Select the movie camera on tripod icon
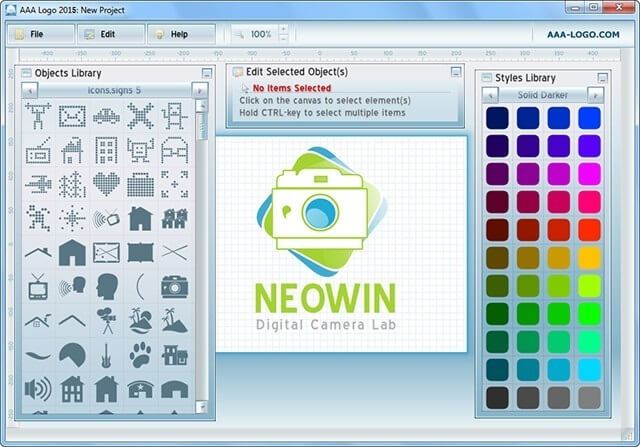 pos(107,321)
